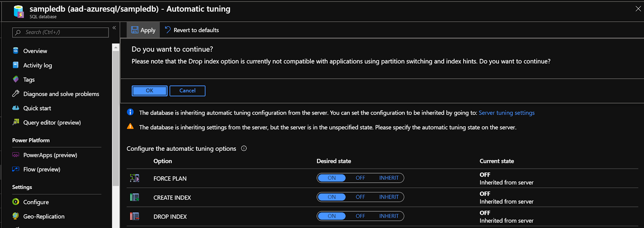Click the PowerApps icon in sidebar
The height and width of the screenshot is (228, 644).
(16, 155)
